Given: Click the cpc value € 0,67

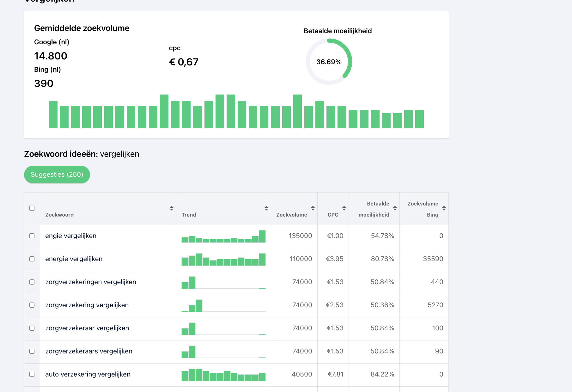Looking at the screenshot, I should click(x=184, y=62).
